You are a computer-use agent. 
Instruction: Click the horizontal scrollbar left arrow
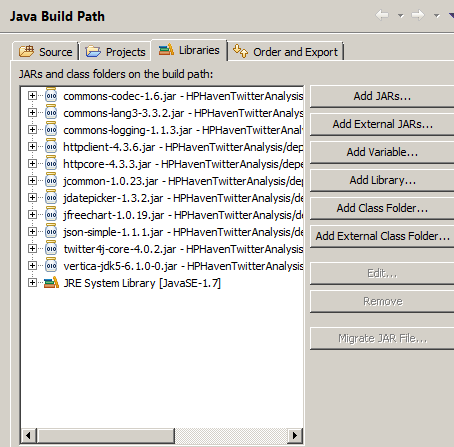pyautogui.click(x=29, y=435)
